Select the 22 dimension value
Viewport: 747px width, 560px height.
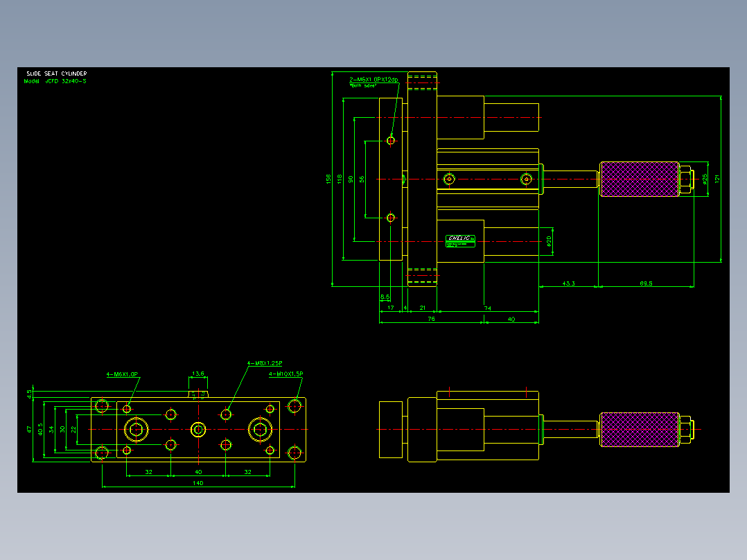point(74,429)
